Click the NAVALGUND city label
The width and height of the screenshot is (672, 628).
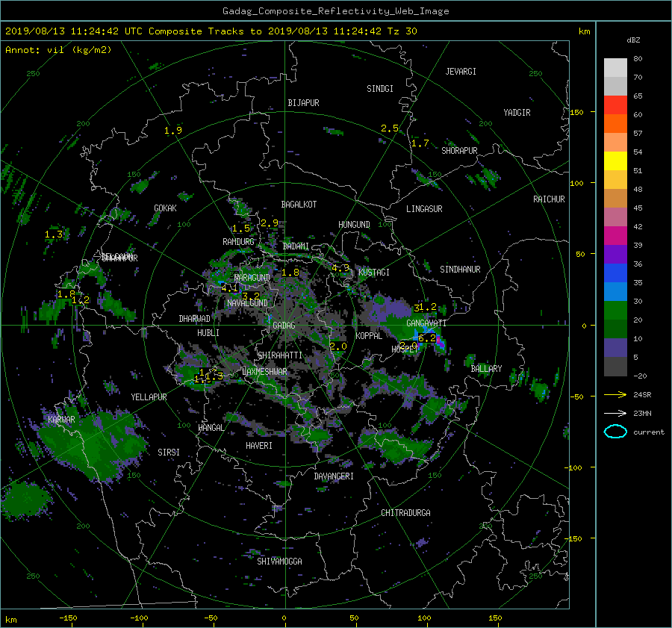(247, 303)
